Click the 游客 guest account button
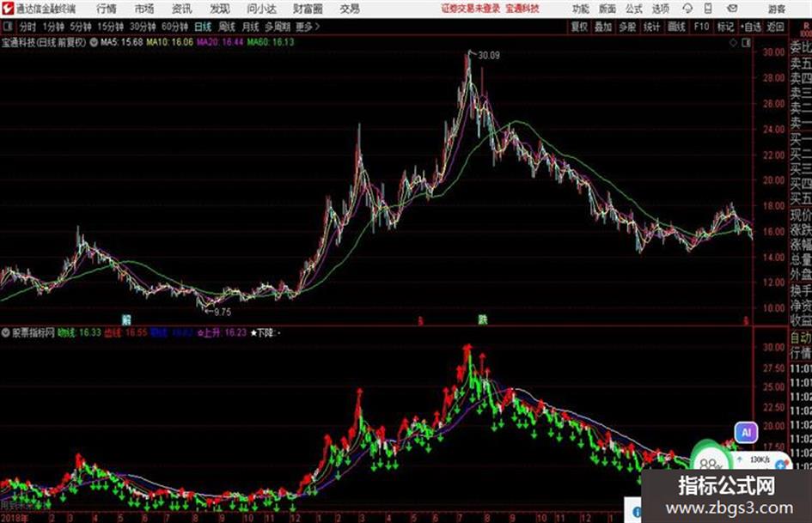Screen dimensions: 812x523 pos(777,9)
